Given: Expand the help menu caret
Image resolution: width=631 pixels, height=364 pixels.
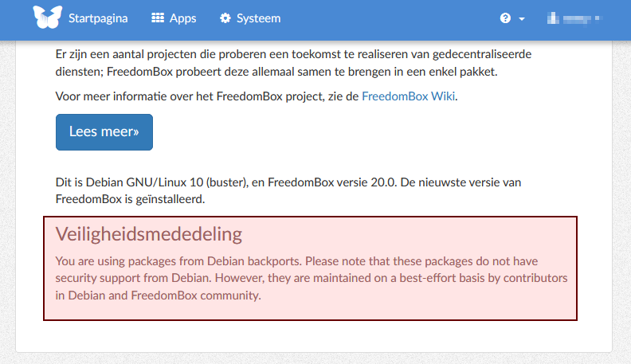Looking at the screenshot, I should point(522,18).
